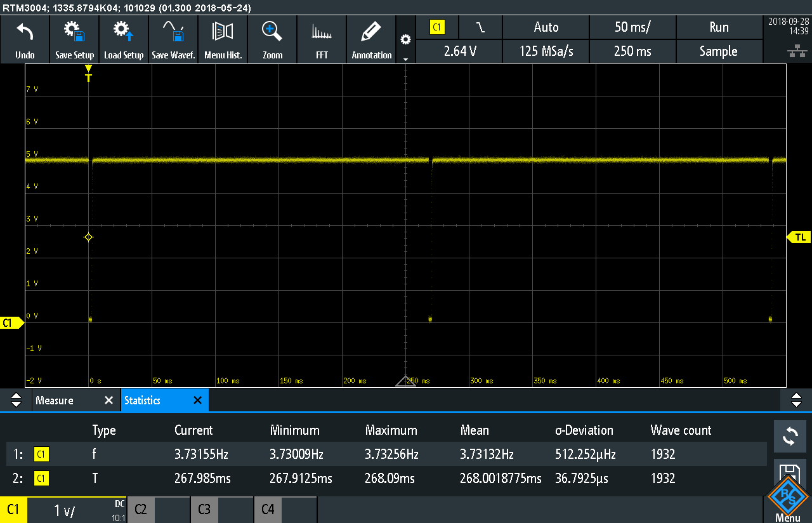Open the R&S Menu button
This screenshot has height=523, width=812.
click(787, 503)
